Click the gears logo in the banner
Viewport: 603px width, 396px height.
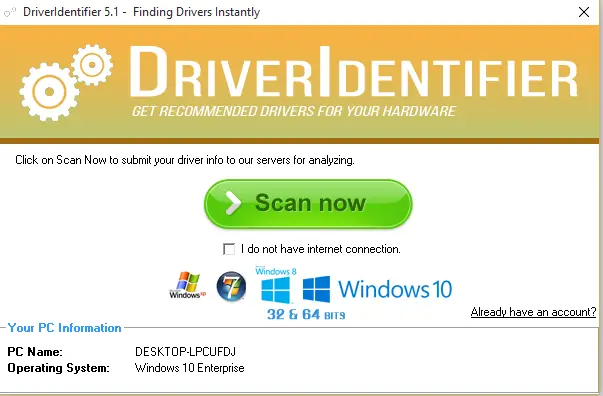[66, 82]
